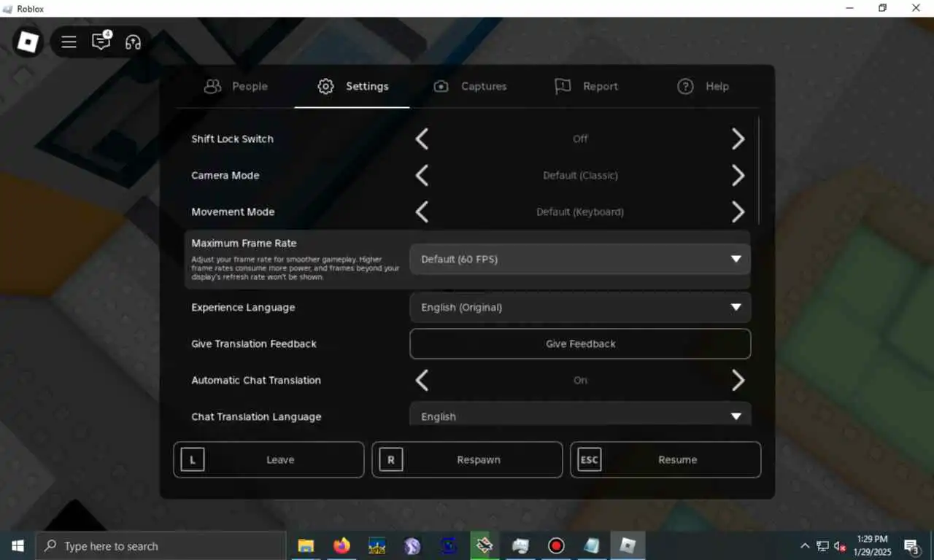The width and height of the screenshot is (934, 560).
Task: Toggle Automatic Chat Translation with left arrow
Action: [422, 380]
